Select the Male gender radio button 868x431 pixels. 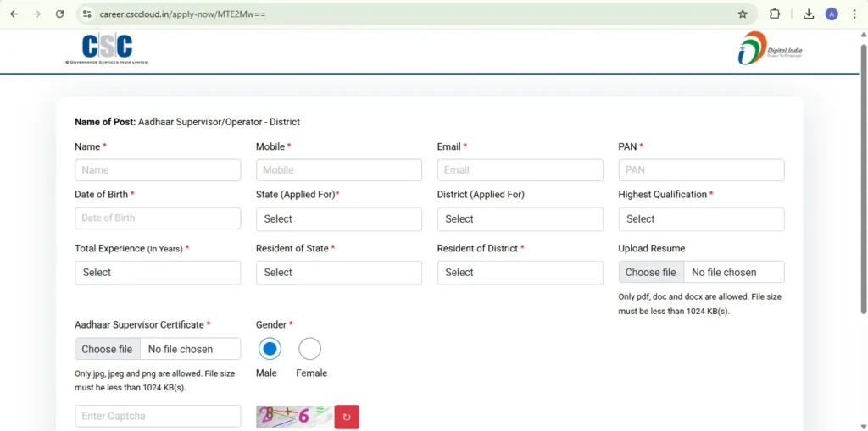click(270, 349)
